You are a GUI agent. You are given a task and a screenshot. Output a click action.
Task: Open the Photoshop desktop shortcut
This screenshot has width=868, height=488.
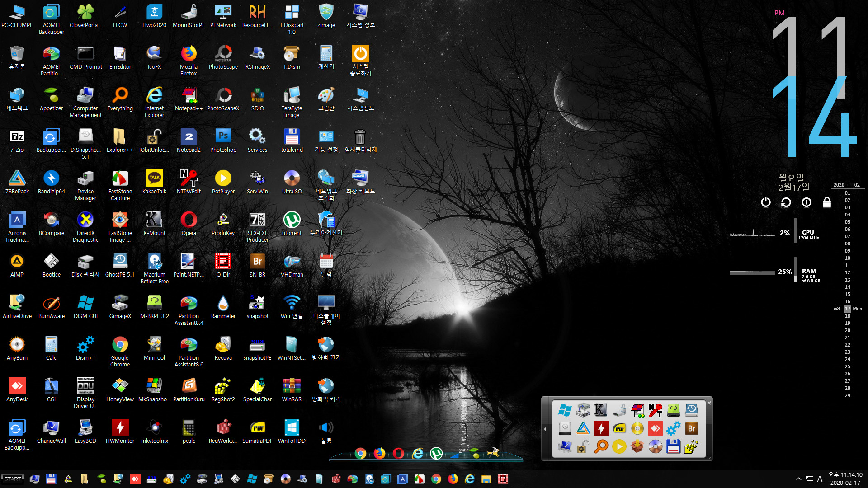(223, 141)
